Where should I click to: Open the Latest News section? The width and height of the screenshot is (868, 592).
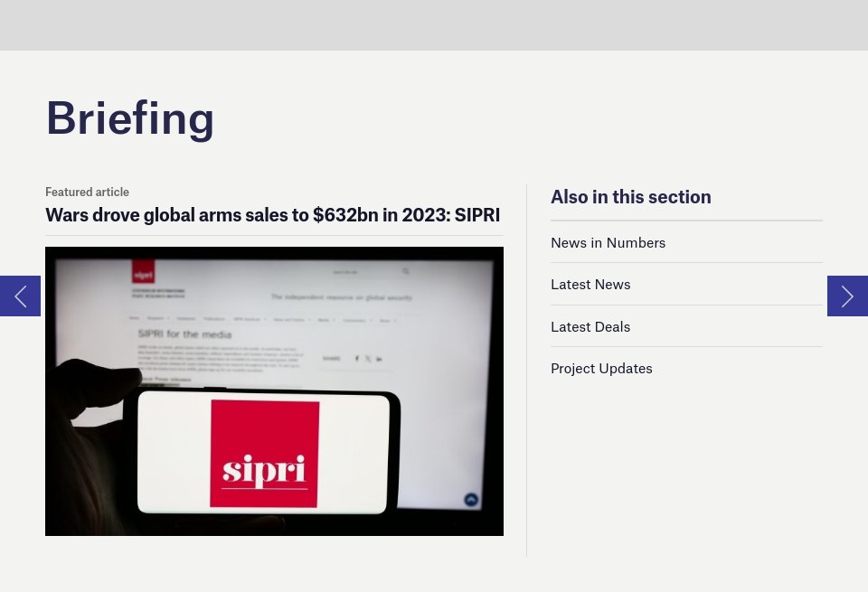coord(590,284)
